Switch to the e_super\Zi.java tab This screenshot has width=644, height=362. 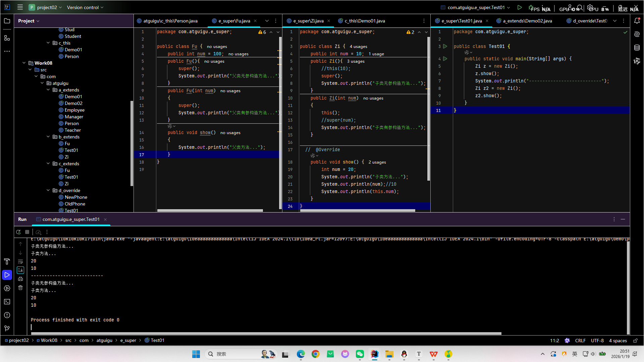point(308,21)
